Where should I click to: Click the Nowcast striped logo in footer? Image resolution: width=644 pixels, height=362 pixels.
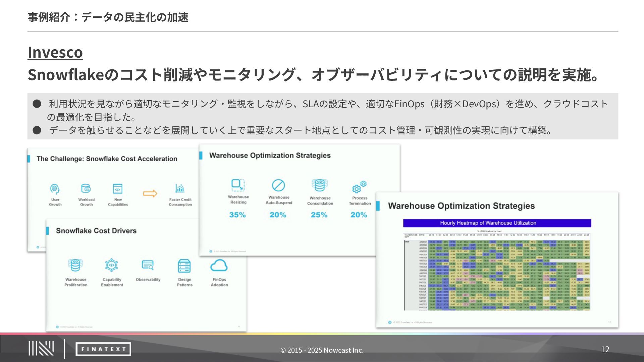tap(41, 349)
